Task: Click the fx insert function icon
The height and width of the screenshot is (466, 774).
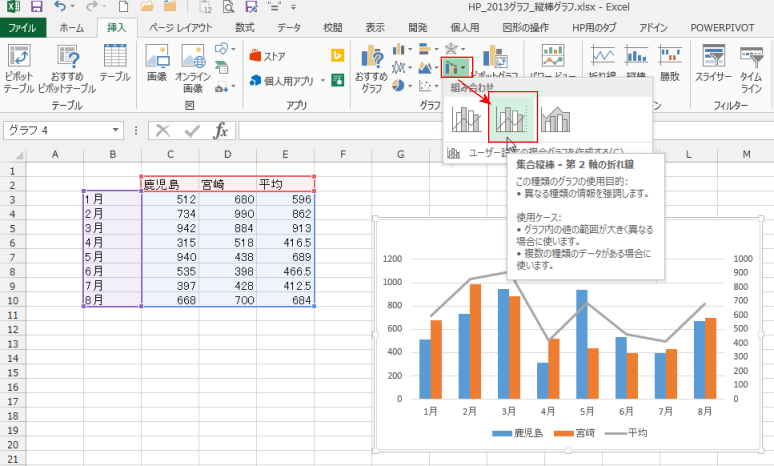Action: point(221,131)
